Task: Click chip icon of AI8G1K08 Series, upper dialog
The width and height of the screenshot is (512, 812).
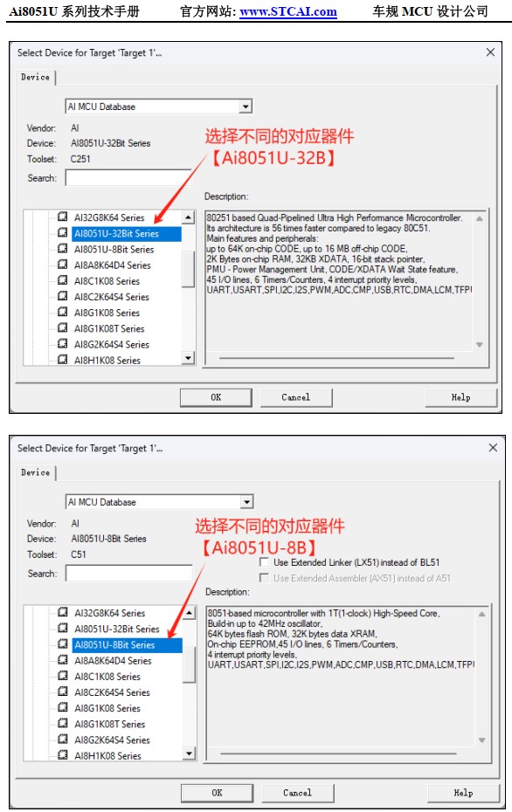Action: click(63, 312)
